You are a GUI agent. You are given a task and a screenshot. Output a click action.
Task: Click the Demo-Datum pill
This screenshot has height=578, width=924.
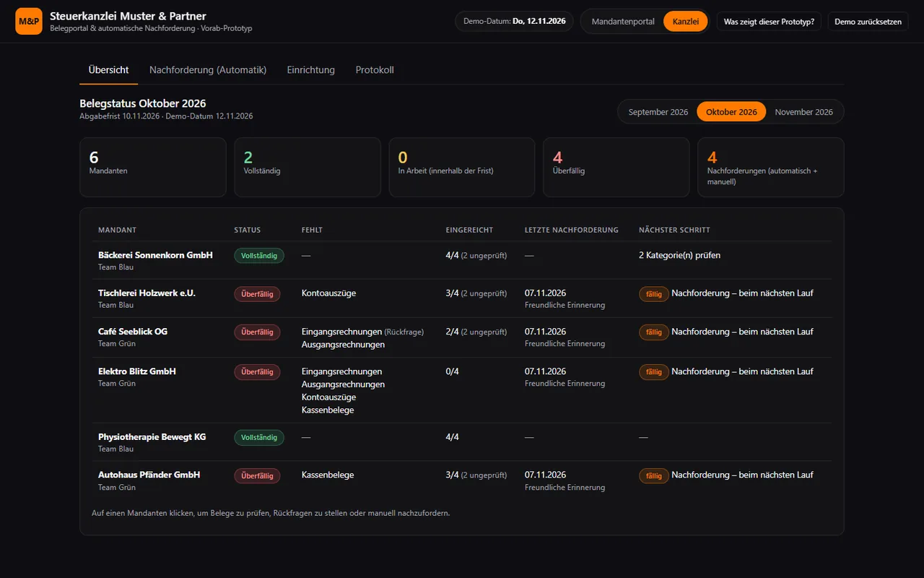[x=514, y=22]
